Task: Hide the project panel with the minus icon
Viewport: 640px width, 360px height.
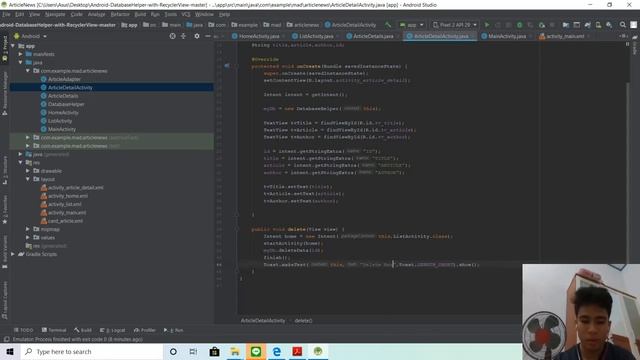Action: 208,36
